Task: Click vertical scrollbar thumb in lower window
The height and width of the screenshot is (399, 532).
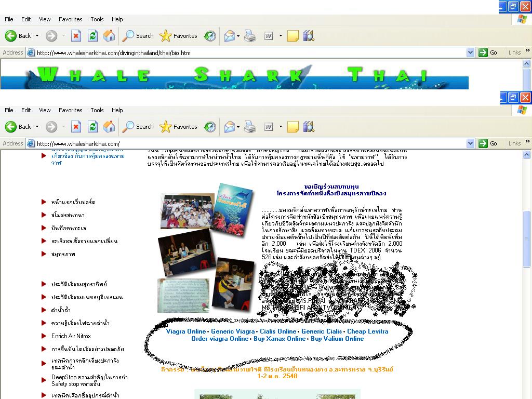Action: (527, 239)
